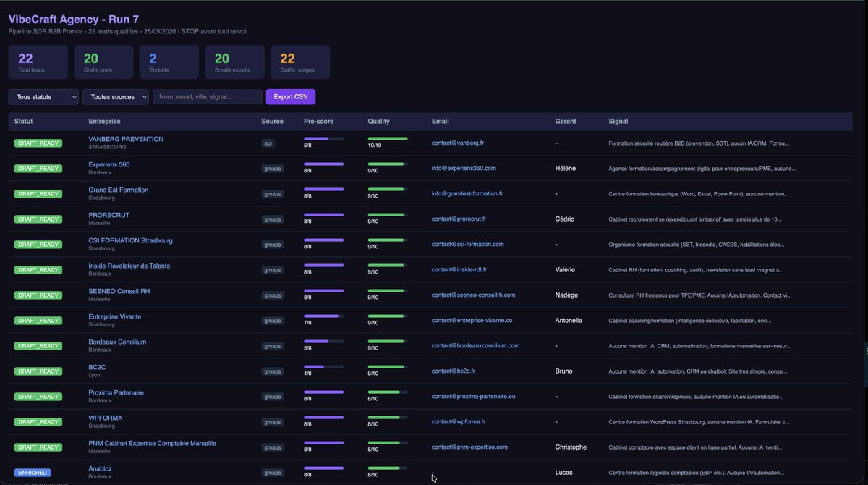Email contact@inside-rdt.fr
868x485 pixels.
point(459,269)
